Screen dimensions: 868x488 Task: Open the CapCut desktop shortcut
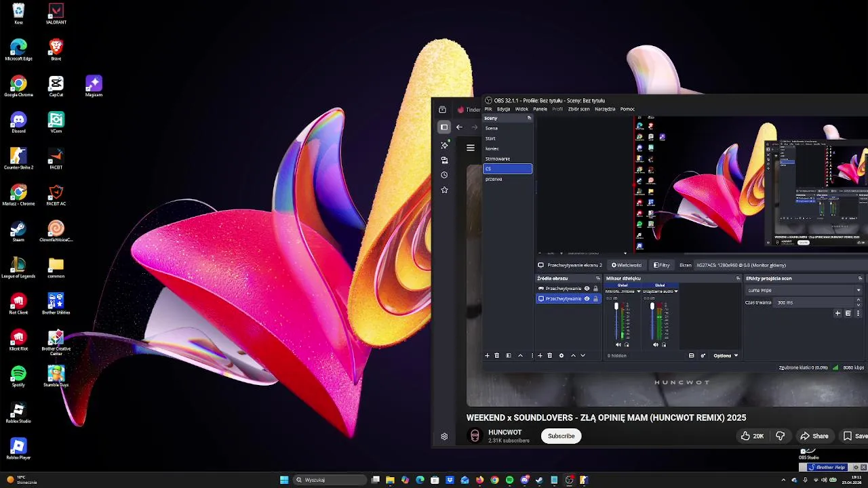point(56,86)
